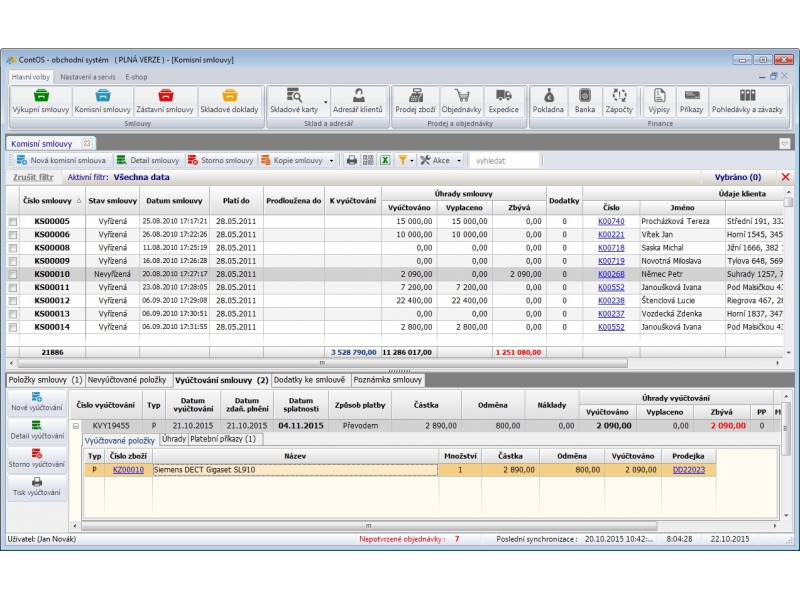Open client link K00740
Image resolution: width=800 pixels, height=600 pixels.
[610, 221]
